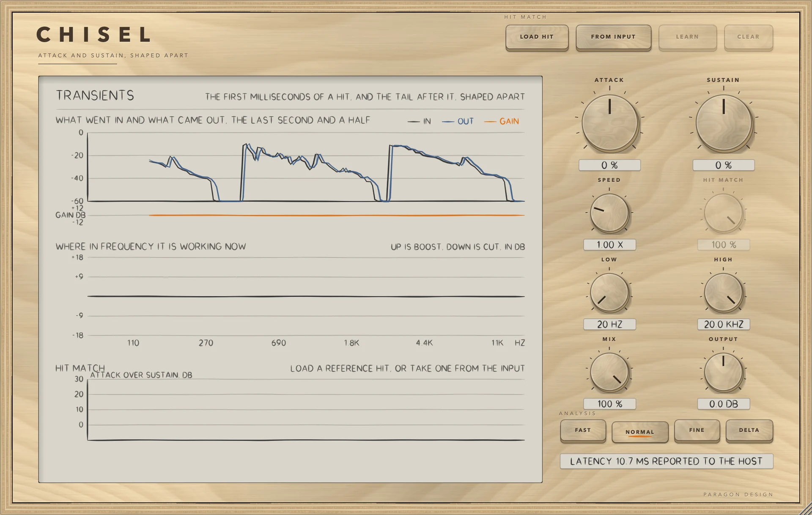Click the Sustain 0 % value field
812x515 pixels.
724,165
